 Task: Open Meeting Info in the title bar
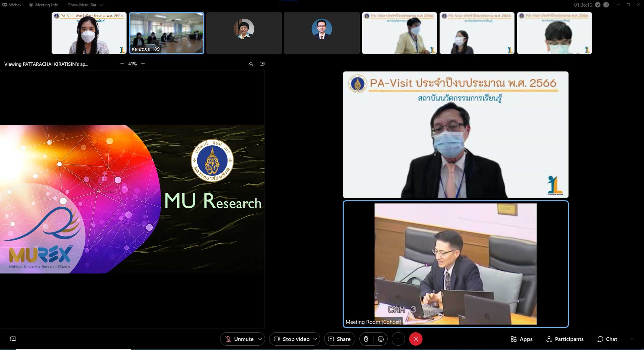click(44, 5)
